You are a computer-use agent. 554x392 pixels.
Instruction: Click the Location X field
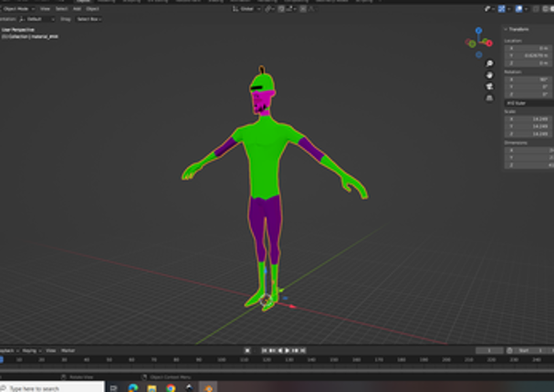click(529, 48)
